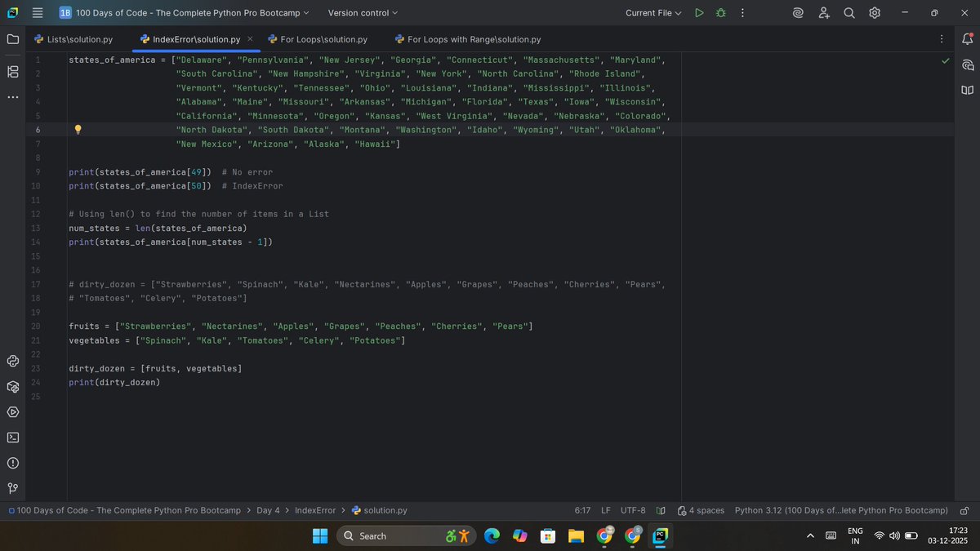Open the main hamburger menu
This screenshot has width=980, height=551.
pyautogui.click(x=37, y=13)
